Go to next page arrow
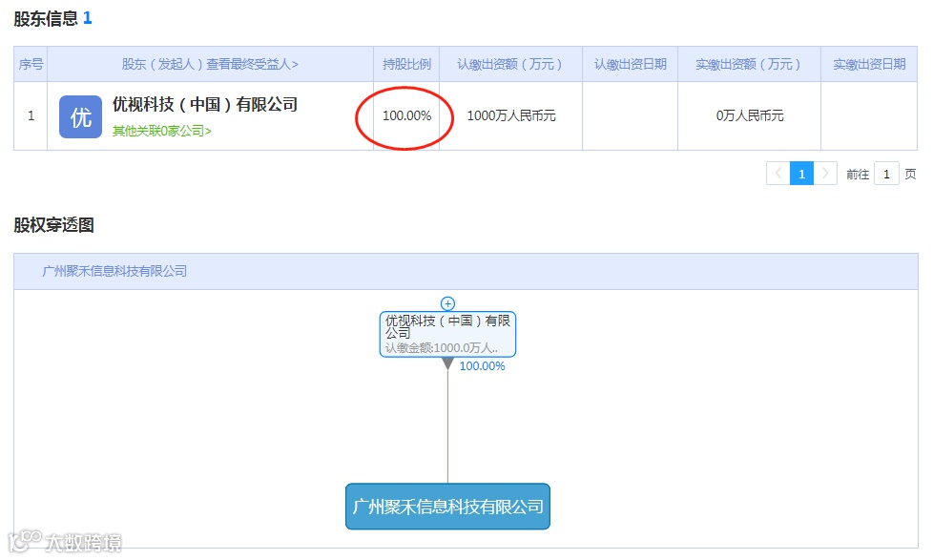Viewport: 933px width, 560px height. [x=825, y=174]
